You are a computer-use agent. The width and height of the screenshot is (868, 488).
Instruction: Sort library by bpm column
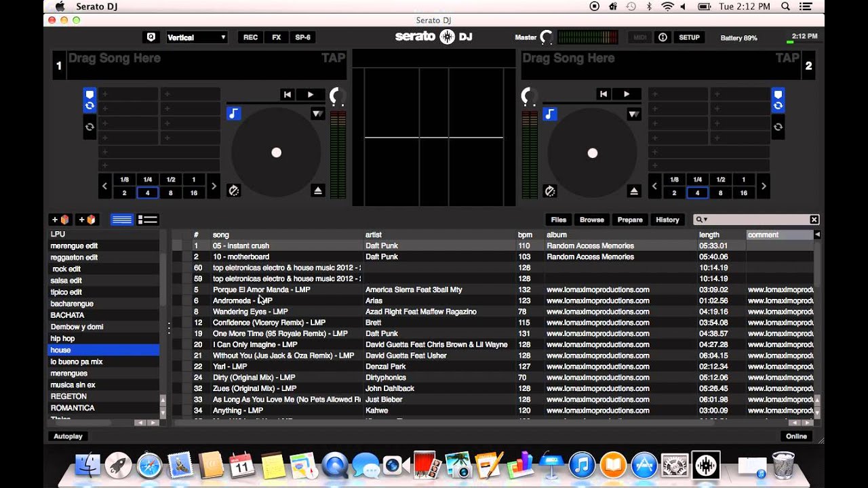click(x=530, y=235)
